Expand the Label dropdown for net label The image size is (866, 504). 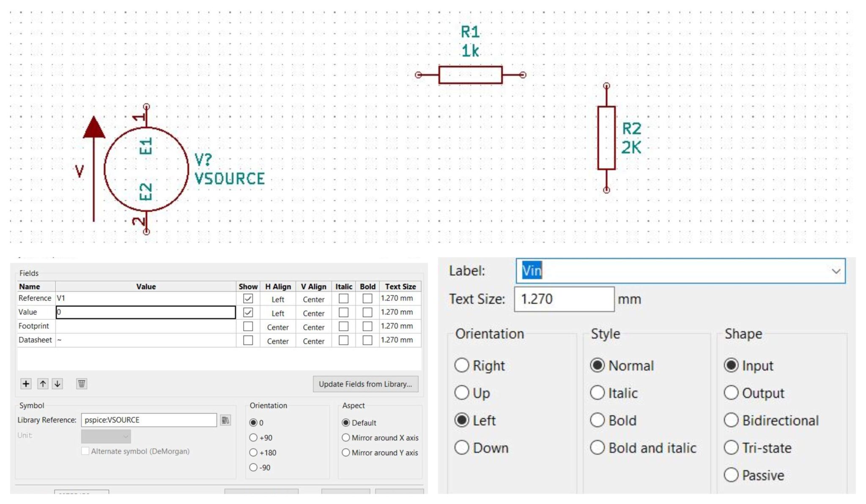836,271
